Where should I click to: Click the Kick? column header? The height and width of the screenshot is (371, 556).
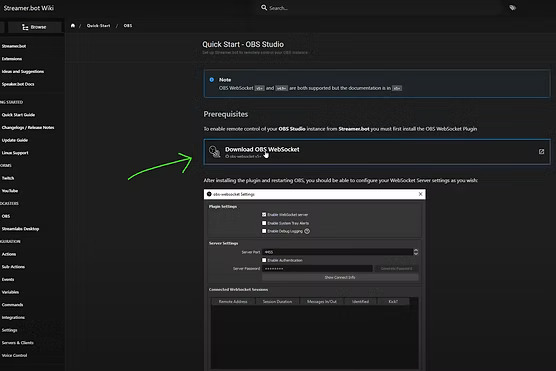pos(393,301)
